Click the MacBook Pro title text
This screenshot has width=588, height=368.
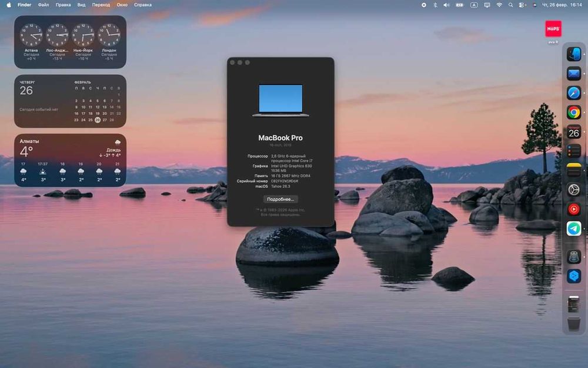click(280, 138)
